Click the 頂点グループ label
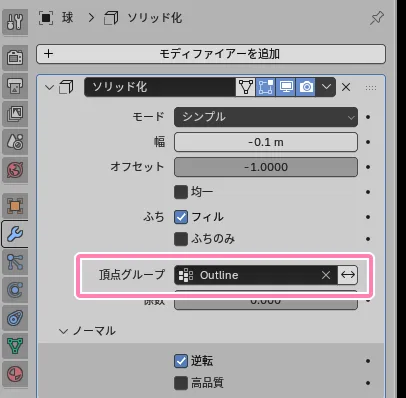Screen dimensions: 406x398 (x=132, y=275)
